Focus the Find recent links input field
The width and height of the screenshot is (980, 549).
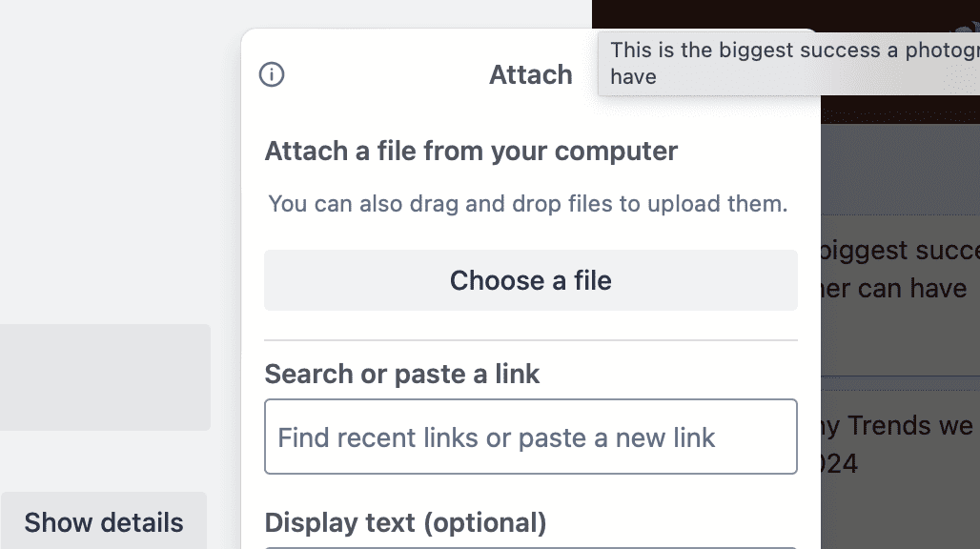click(x=530, y=437)
